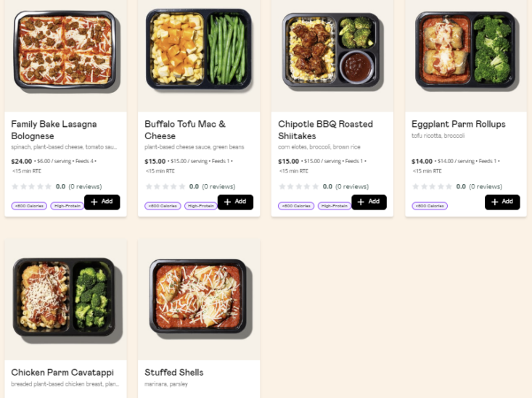Select <600 Calories tag on Eggplant Parm Rollups
Viewport: 532px width, 398px height.
(430, 206)
